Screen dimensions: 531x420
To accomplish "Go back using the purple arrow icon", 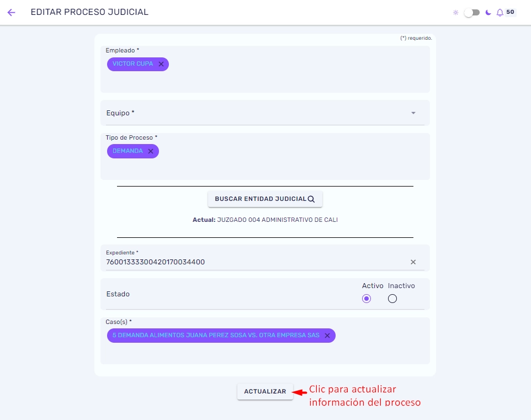I will pos(11,13).
